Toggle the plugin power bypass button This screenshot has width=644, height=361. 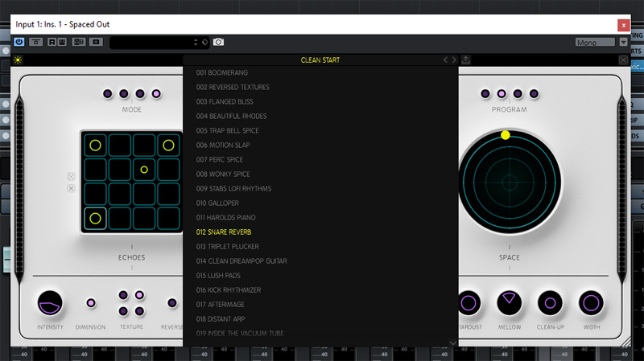click(19, 42)
